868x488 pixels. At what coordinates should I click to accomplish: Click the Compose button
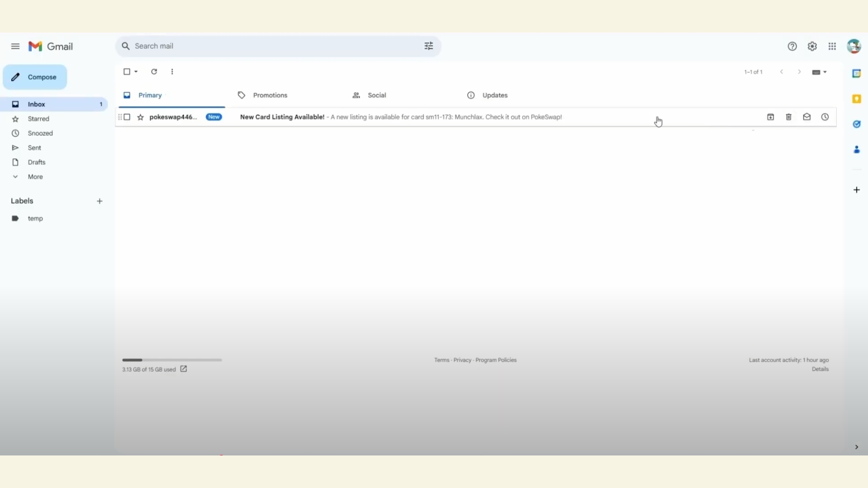[35, 77]
